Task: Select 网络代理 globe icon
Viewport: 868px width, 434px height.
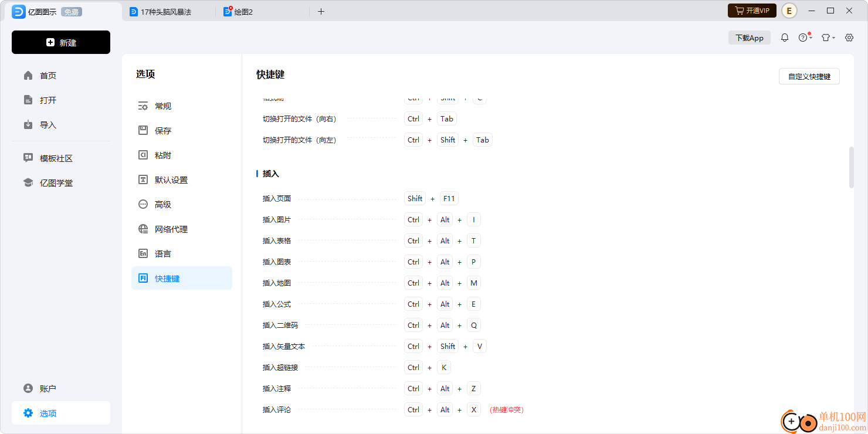Action: 143,229
